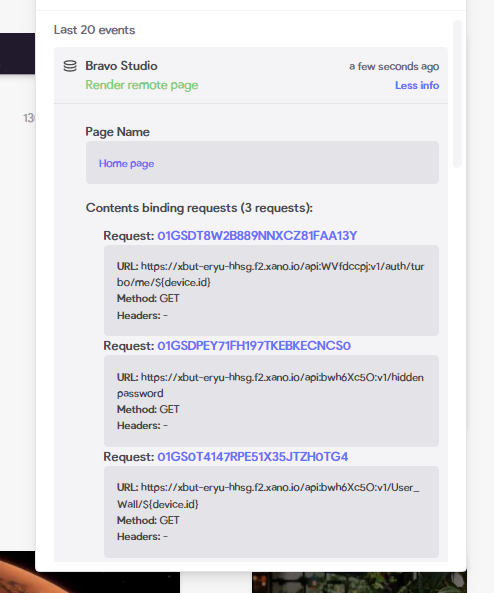The image size is (494, 593).
Task: Click Method: GET under hiddenpassword request
Action: click(x=148, y=410)
